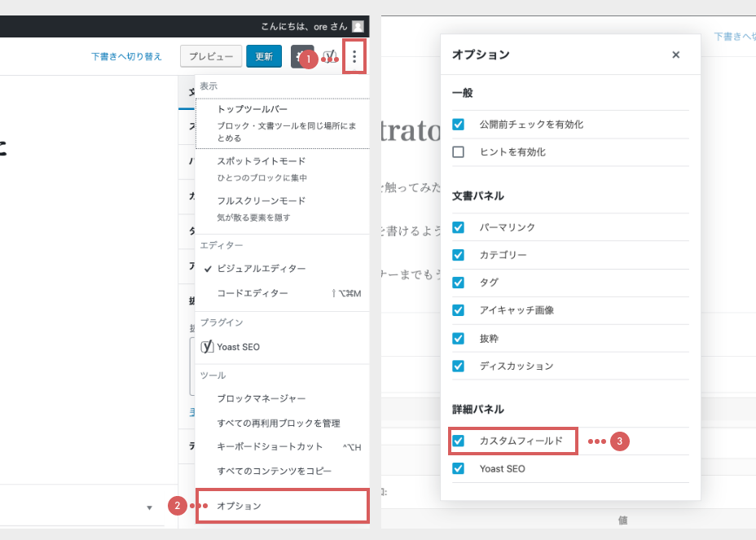This screenshot has height=540, width=756.
Task: Click the dropdown arrow at bottom left
Action: 149,508
